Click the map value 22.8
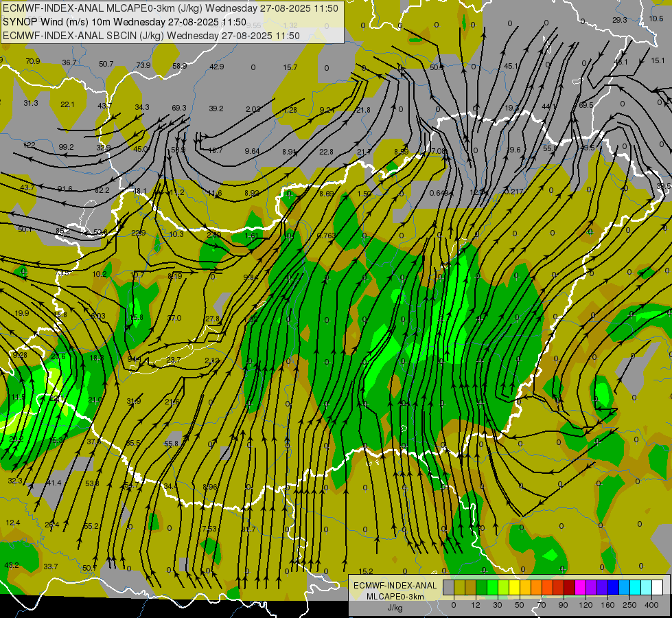 pyautogui.click(x=326, y=152)
